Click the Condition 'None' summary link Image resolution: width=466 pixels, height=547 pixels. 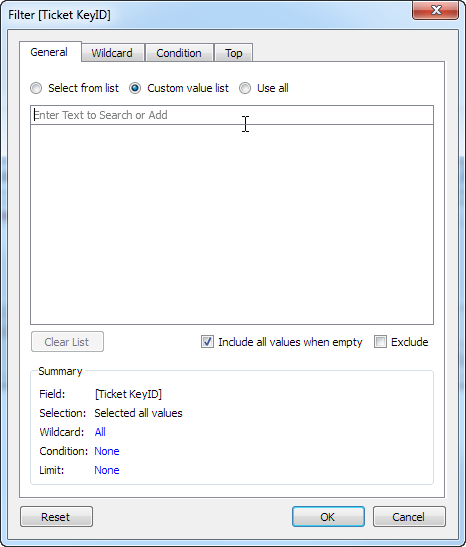click(x=107, y=451)
